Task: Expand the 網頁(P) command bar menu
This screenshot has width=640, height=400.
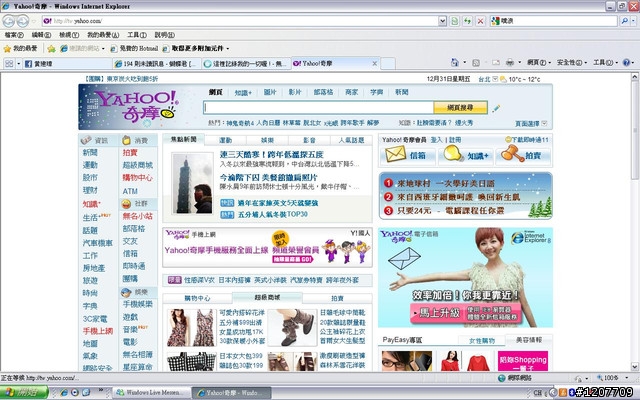Action: [x=539, y=62]
